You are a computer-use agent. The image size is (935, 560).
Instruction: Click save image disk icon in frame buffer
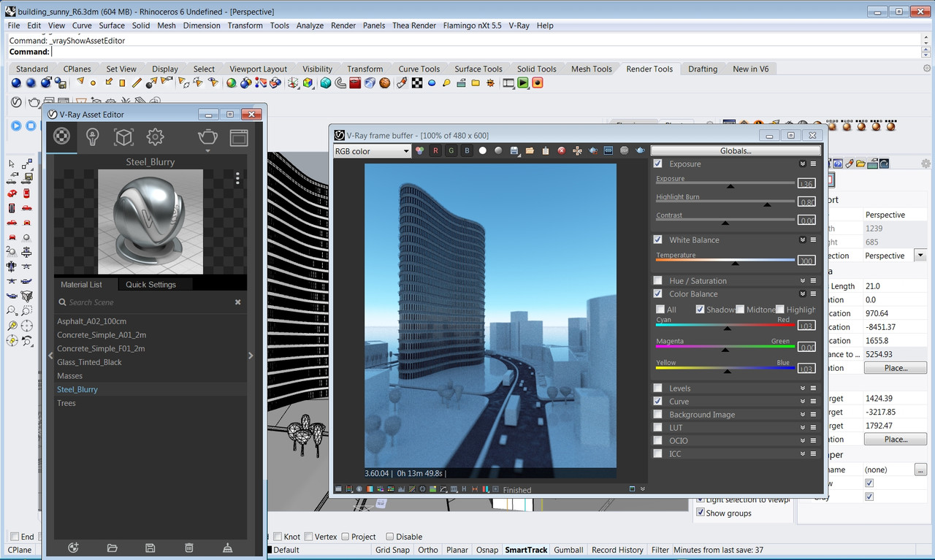(x=514, y=151)
